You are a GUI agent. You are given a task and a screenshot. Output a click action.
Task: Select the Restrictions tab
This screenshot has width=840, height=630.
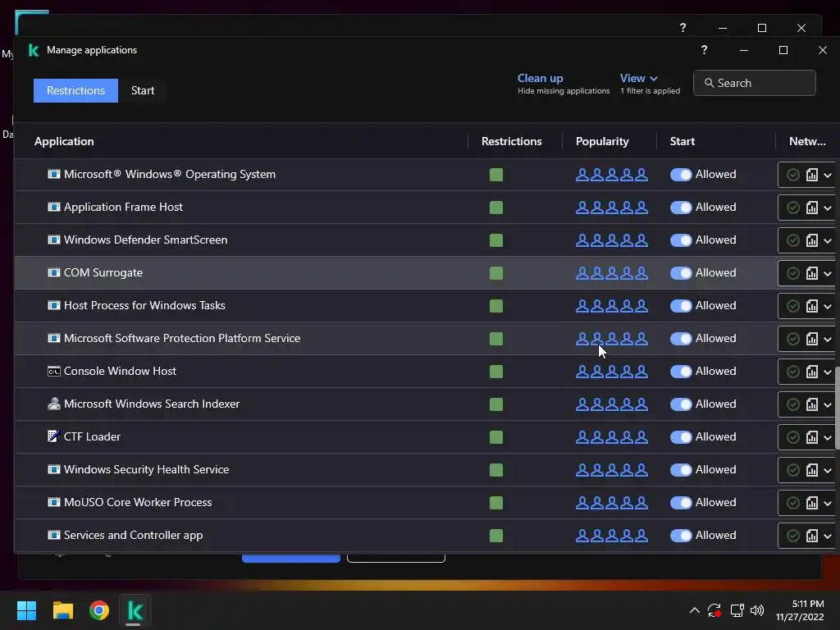click(x=75, y=90)
